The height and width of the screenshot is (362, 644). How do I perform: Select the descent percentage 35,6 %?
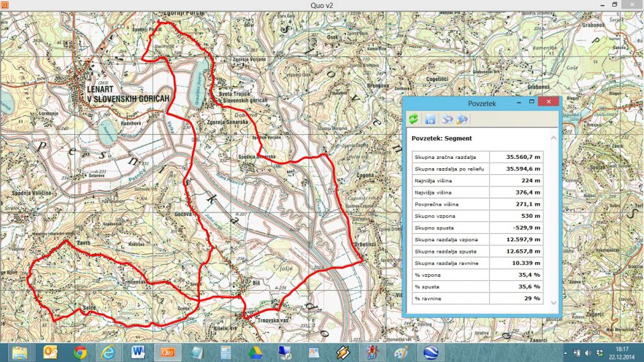(529, 287)
